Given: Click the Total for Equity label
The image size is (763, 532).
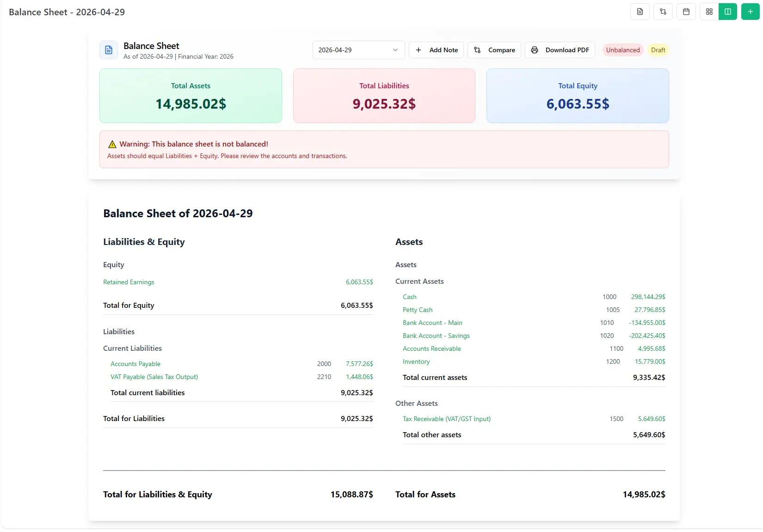Looking at the screenshot, I should point(129,306).
